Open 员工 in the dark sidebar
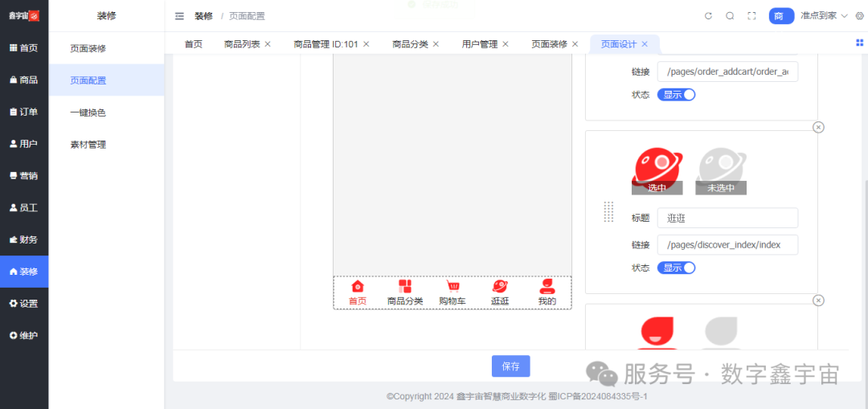This screenshot has width=868, height=409. pyautogui.click(x=24, y=208)
